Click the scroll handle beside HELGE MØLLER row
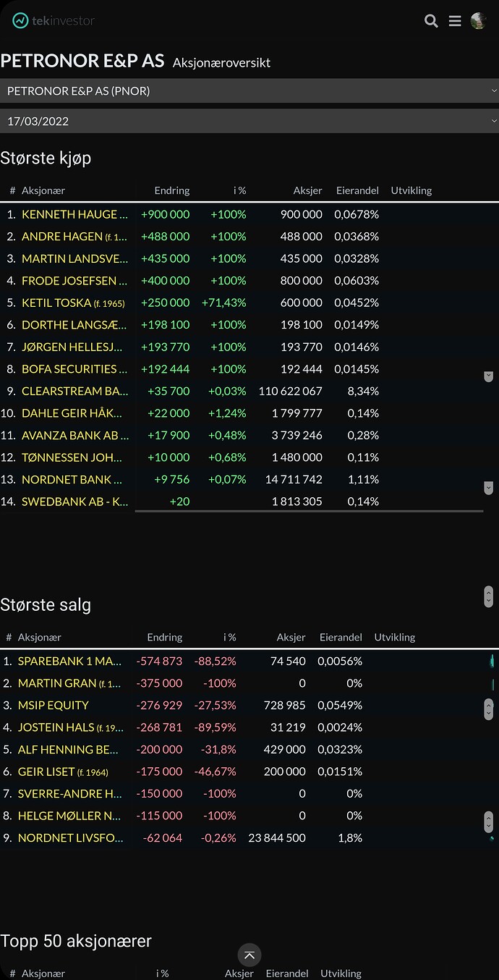This screenshot has width=499, height=980. tap(489, 821)
